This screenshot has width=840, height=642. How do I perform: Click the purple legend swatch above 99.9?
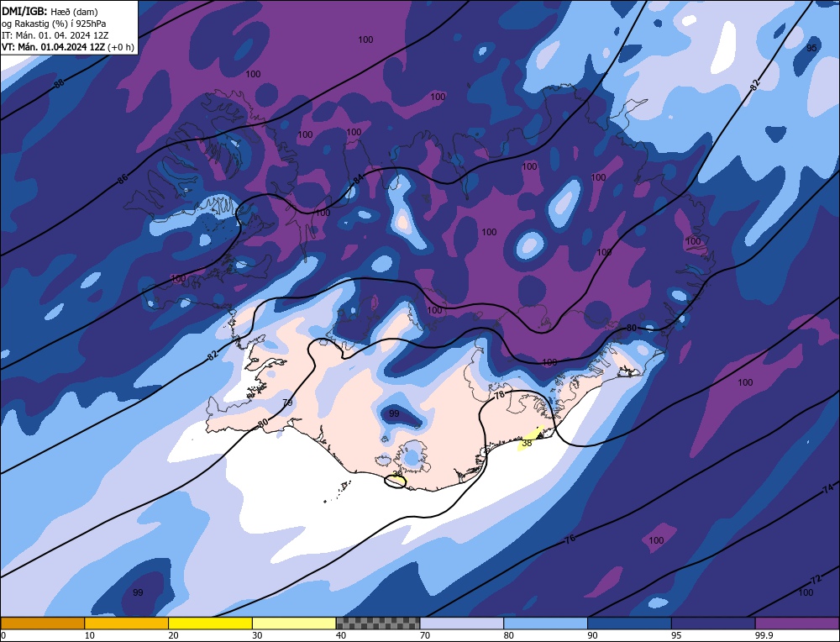[797, 623]
